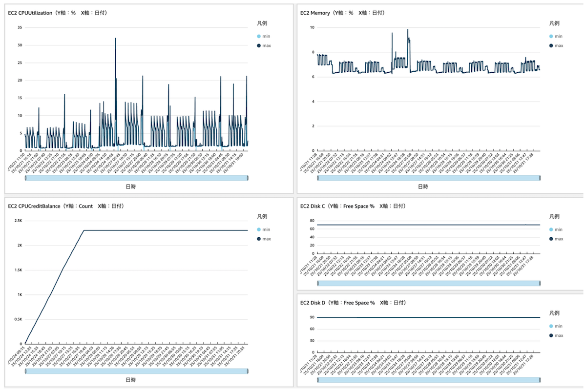The image size is (586, 392).
Task: Click the min legend marker in EC2 CPUCreditBalance
Action: click(x=259, y=229)
